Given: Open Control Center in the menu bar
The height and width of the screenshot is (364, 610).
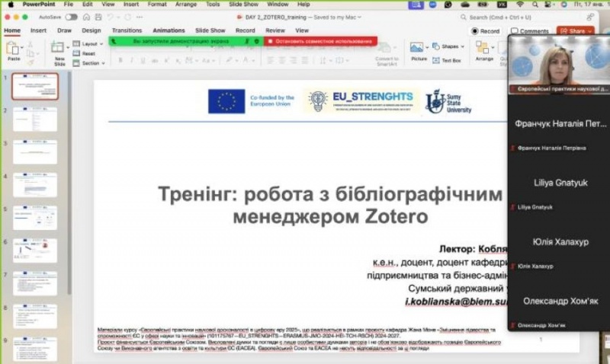Looking at the screenshot, I should coord(548,5).
